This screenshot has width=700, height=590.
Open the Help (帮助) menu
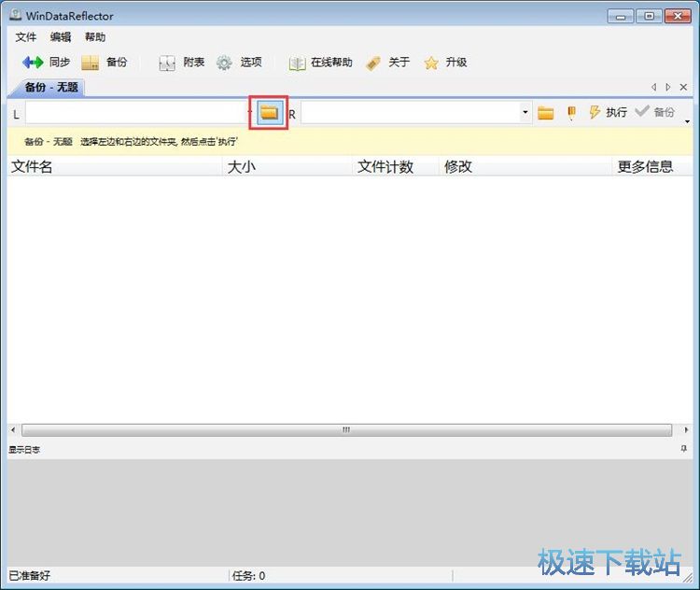coord(95,37)
